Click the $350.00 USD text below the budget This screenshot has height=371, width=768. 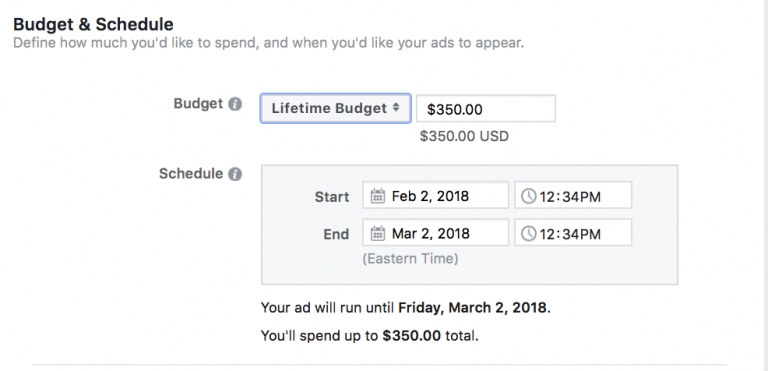(464, 136)
